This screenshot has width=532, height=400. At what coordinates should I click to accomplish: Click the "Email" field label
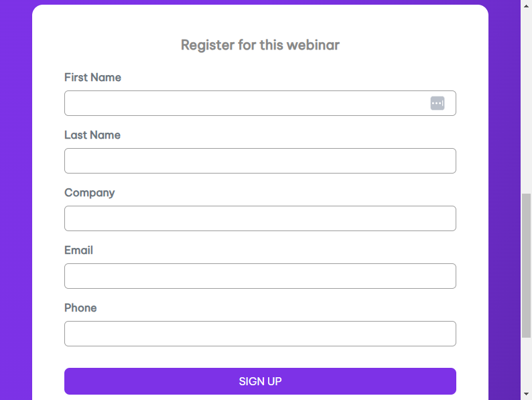click(78, 251)
